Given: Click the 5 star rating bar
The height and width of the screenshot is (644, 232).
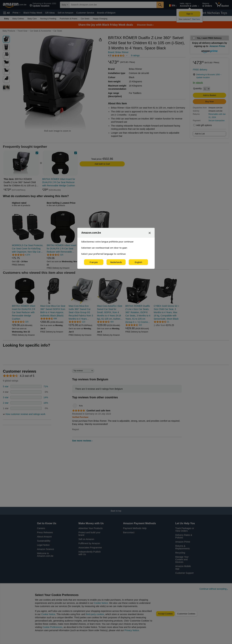Looking at the screenshot, I should pyautogui.click(x=26, y=386).
